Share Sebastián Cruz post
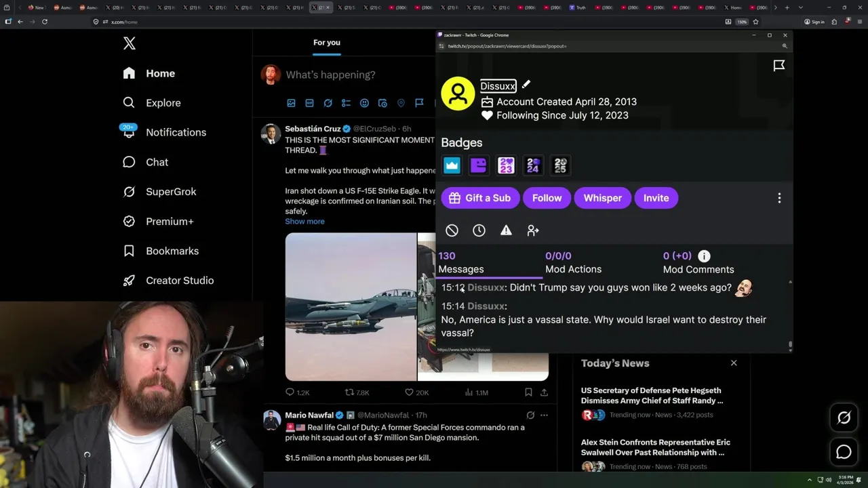 [544, 392]
